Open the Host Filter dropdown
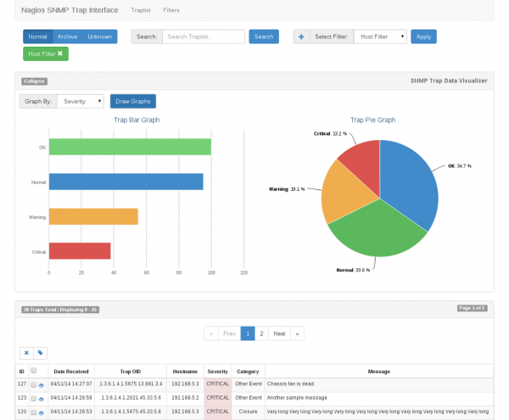This screenshot has height=420, width=509. (379, 36)
